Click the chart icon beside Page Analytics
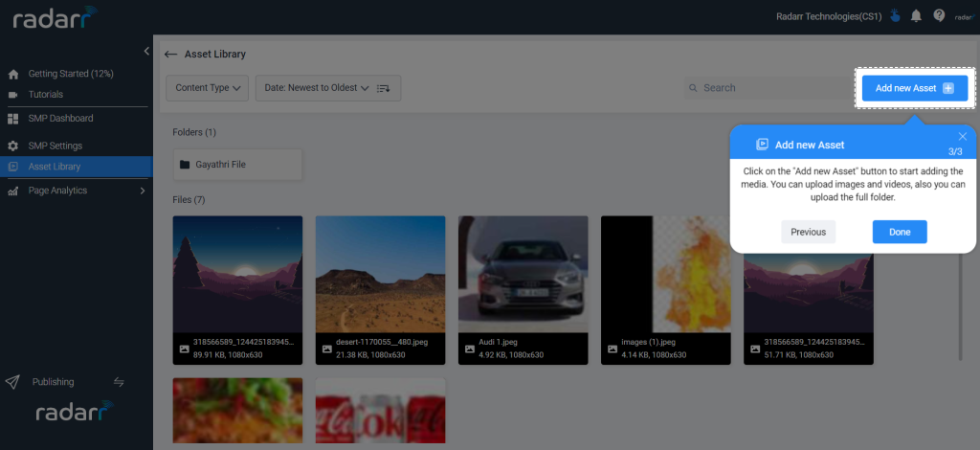Image resolution: width=980 pixels, height=450 pixels. [13, 191]
